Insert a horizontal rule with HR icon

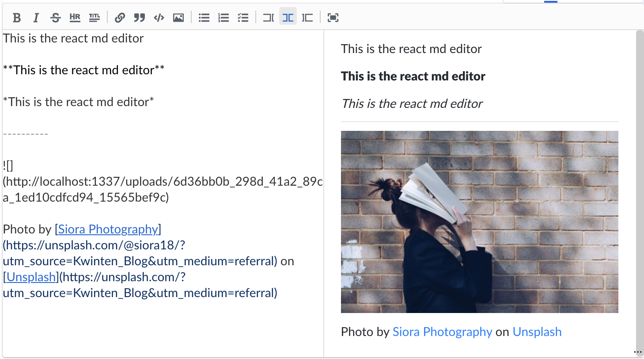click(x=75, y=18)
